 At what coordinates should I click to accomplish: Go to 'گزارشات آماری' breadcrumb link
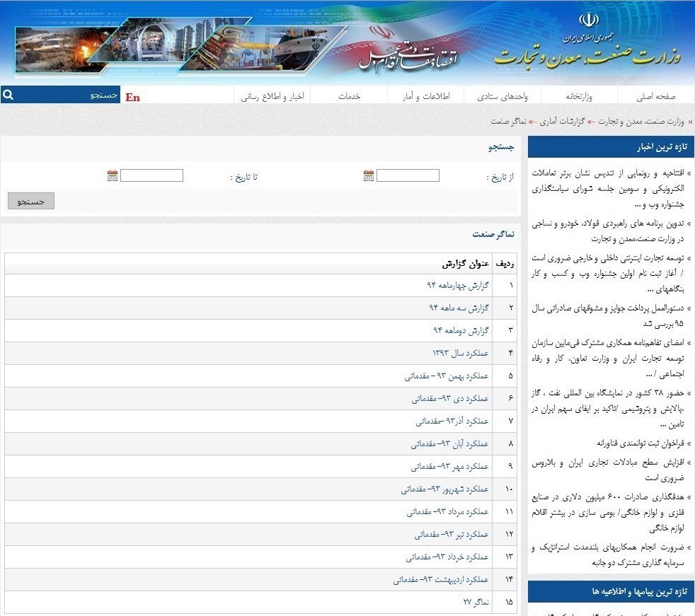(562, 122)
